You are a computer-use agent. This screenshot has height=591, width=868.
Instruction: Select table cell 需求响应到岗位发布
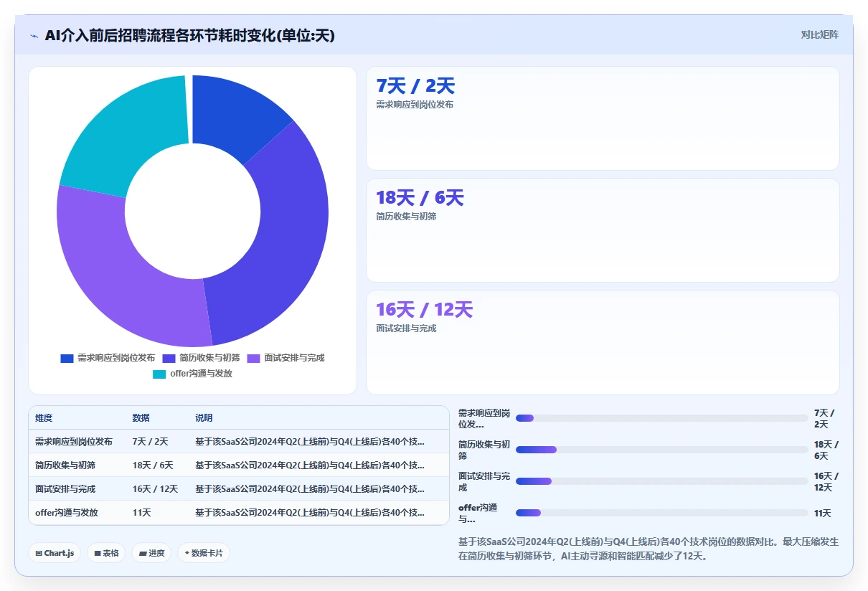[74, 442]
